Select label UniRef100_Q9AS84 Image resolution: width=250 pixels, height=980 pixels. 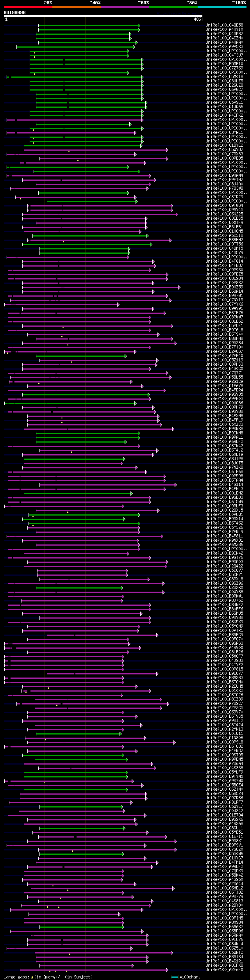224,343
